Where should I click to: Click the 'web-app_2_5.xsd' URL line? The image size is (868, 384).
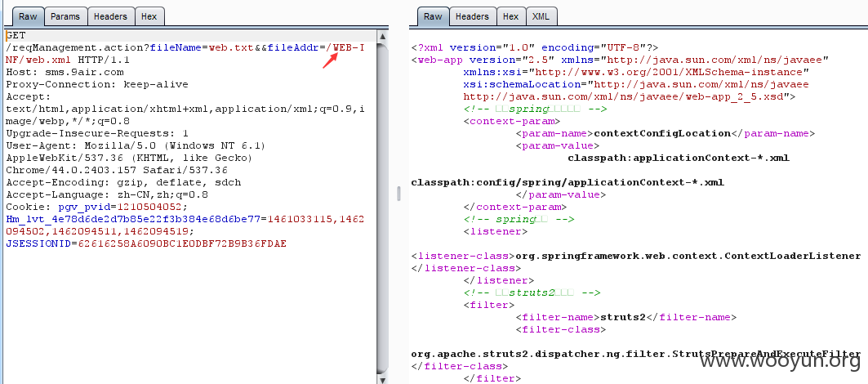pos(630,96)
